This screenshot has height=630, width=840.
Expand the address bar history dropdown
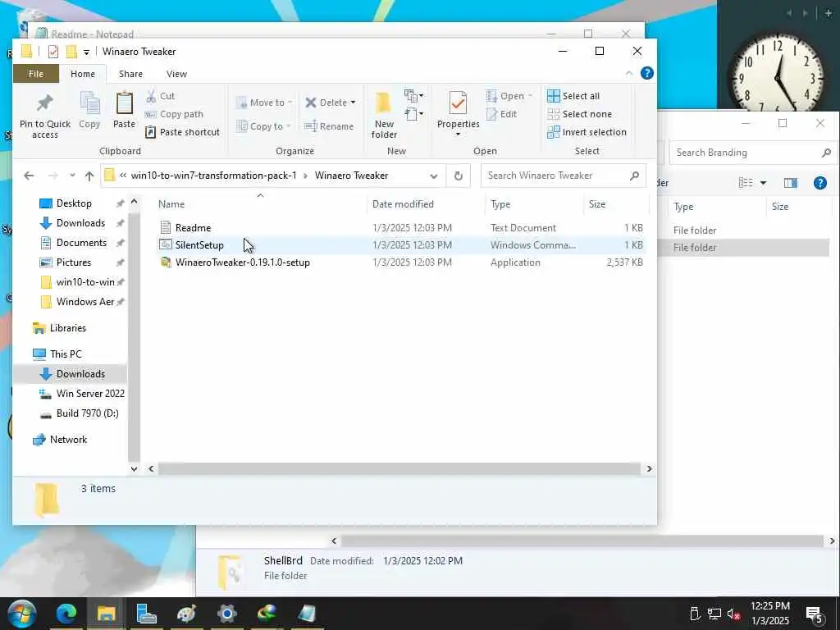[434, 176]
